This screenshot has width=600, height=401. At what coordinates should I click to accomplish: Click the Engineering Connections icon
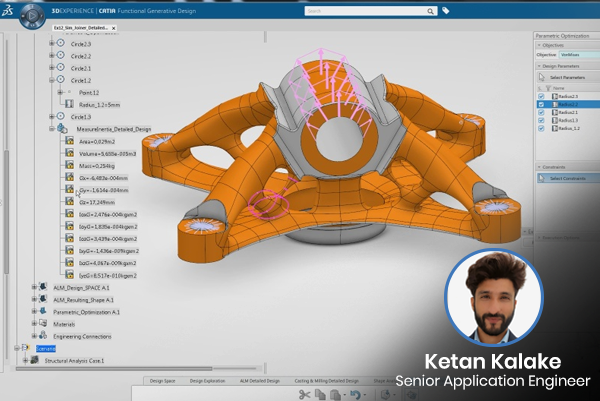[45, 336]
